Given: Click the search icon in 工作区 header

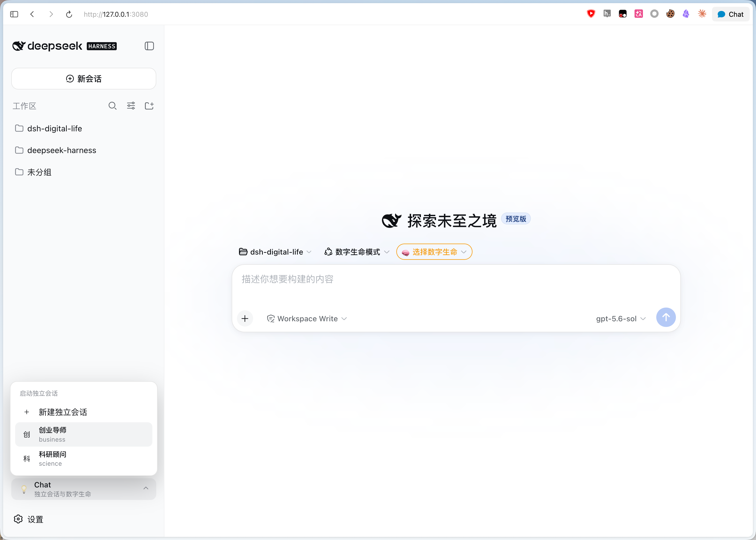Looking at the screenshot, I should (112, 106).
